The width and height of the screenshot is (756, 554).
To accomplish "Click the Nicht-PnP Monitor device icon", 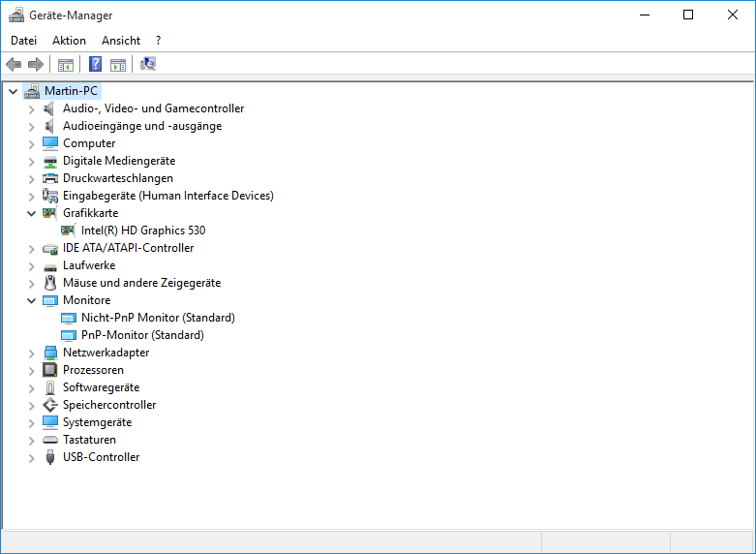I will (x=69, y=318).
